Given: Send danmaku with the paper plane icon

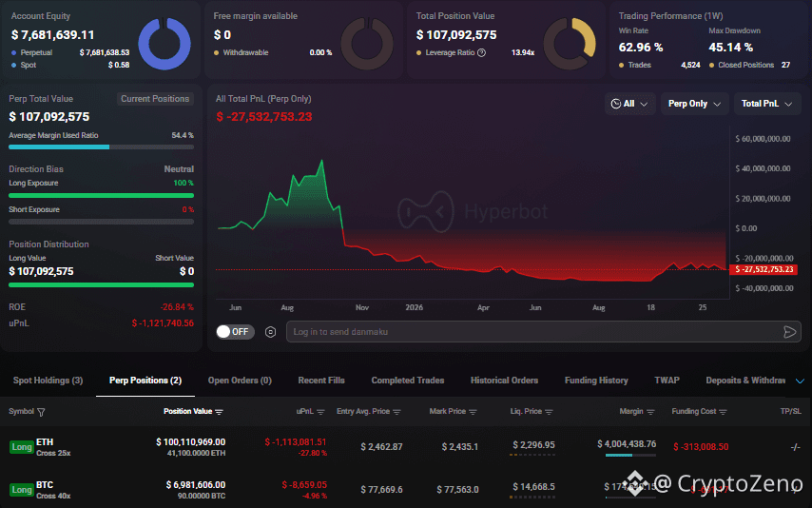Looking at the screenshot, I should tap(790, 332).
